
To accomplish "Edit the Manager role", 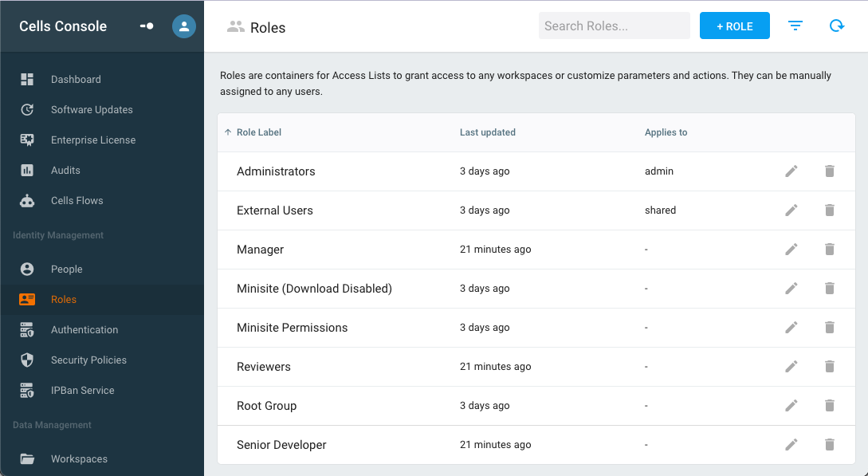I will [x=791, y=250].
